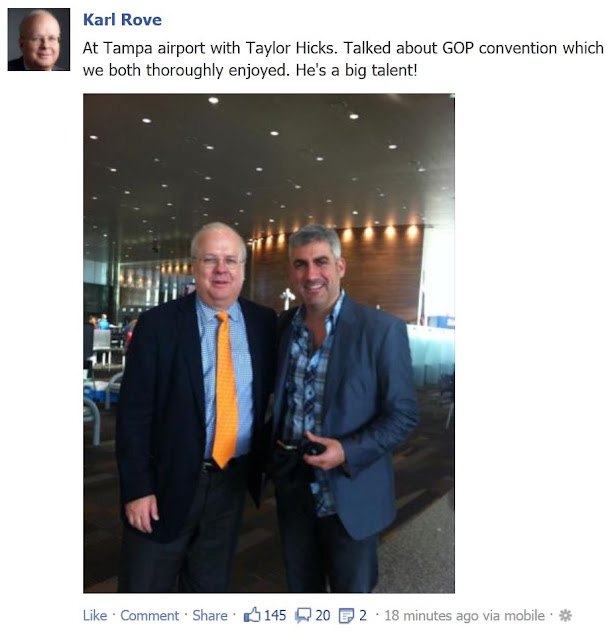Image resolution: width=612 pixels, height=640 pixels.
Task: Click the post text about Tampa airport
Action: click(x=343, y=59)
